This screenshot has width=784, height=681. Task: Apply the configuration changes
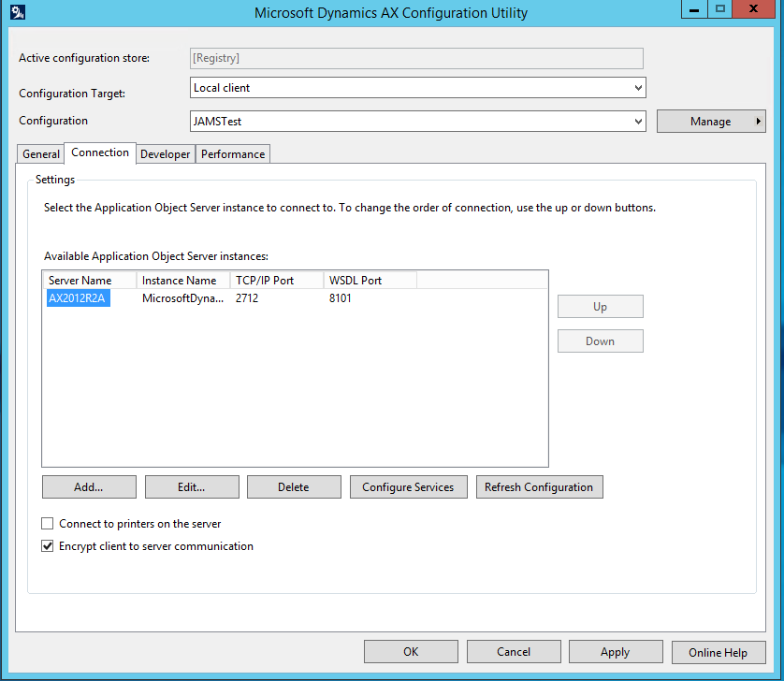(x=616, y=651)
